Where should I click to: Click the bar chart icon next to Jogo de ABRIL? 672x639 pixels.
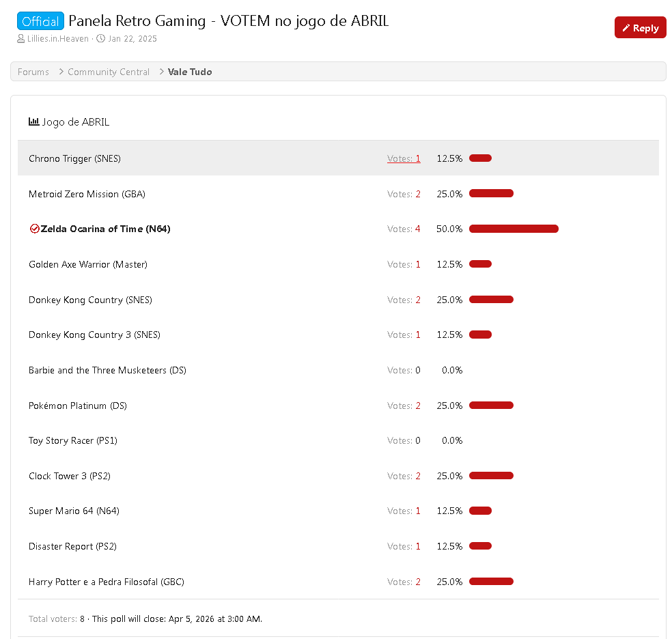point(34,122)
